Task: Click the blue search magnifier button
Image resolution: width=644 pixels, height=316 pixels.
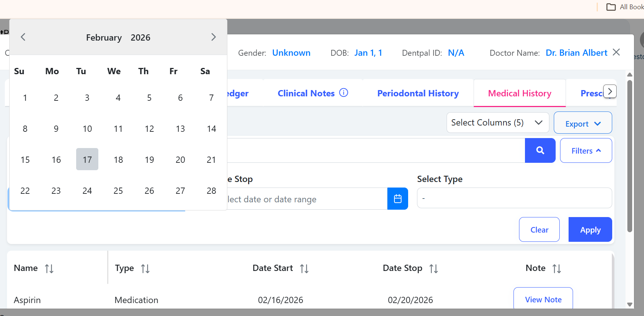Action: (x=540, y=150)
